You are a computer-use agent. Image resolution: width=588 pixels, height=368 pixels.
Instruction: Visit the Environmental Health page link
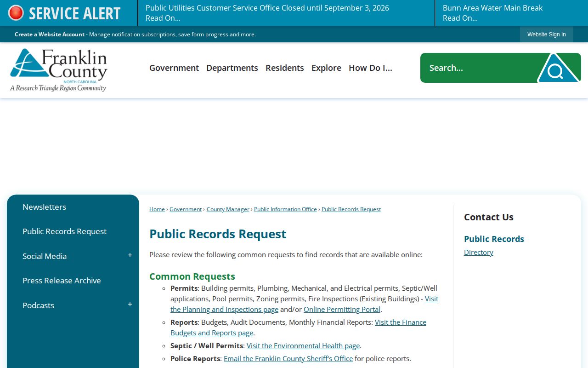click(303, 346)
